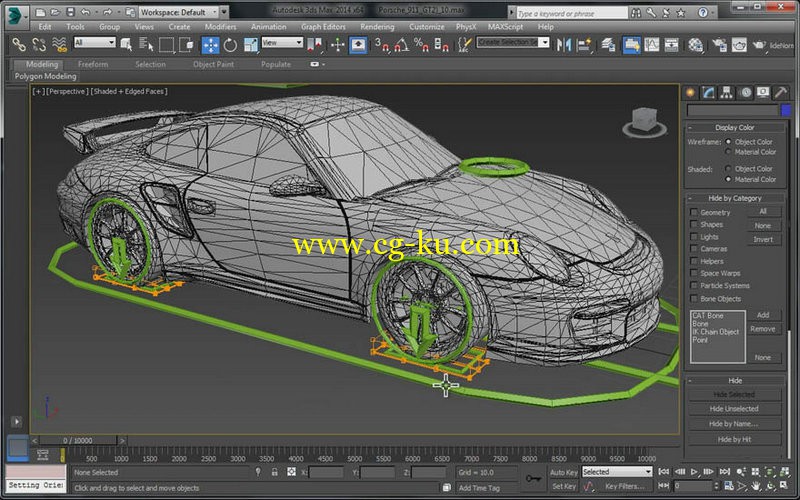The image size is (800, 500).
Task: Select the Select and Move tool
Action: 210,45
